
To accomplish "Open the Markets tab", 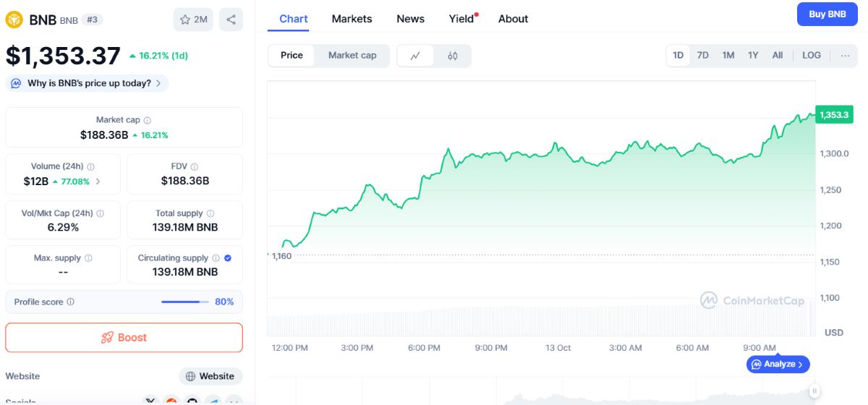I will pyautogui.click(x=352, y=19).
